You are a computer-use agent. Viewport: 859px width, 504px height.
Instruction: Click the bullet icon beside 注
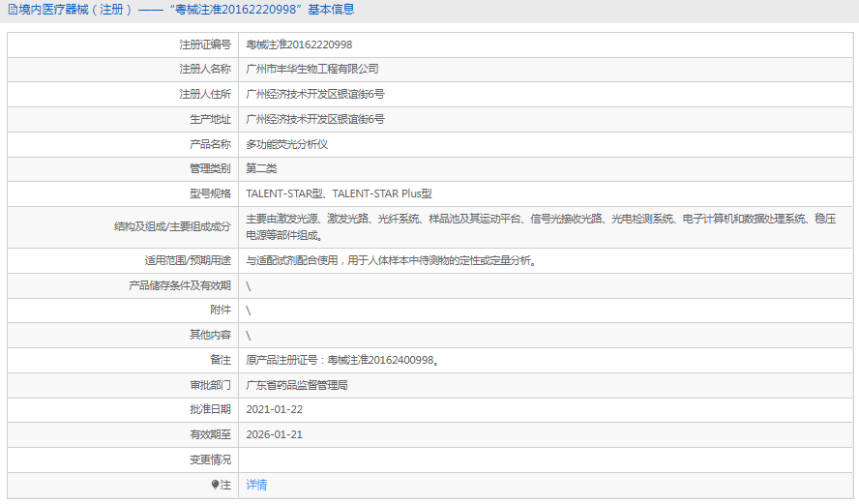[215, 485]
